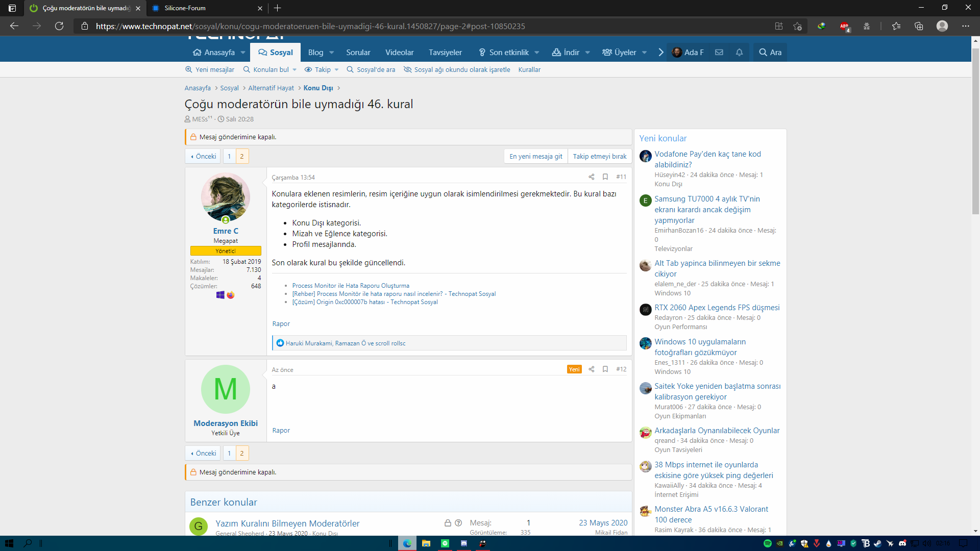
Task: Click Microsoft Edge icon on taskbar
Action: coord(407,543)
